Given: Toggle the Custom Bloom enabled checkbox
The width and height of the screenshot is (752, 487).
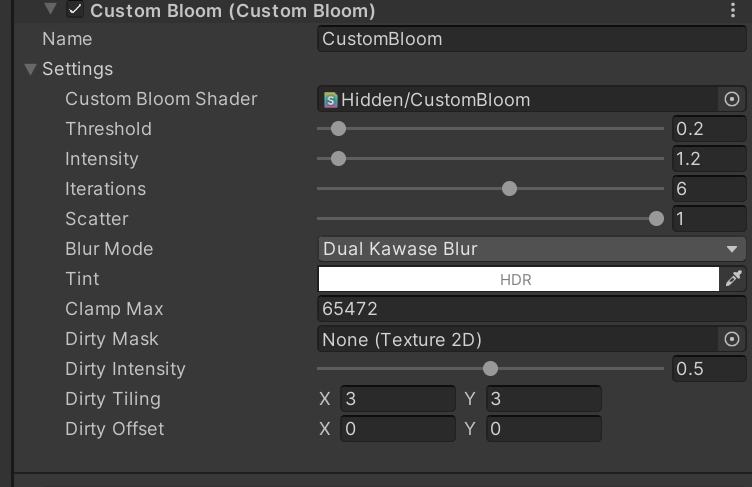Looking at the screenshot, I should point(75,11).
